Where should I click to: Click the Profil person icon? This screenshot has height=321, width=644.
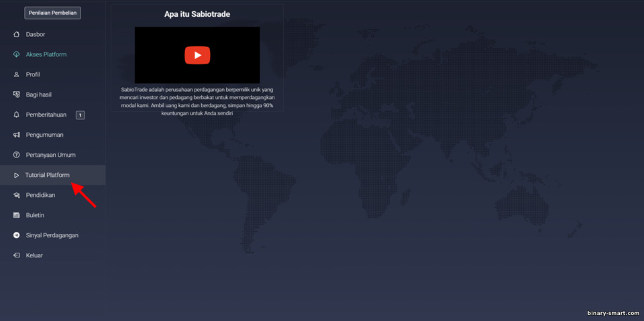(16, 74)
